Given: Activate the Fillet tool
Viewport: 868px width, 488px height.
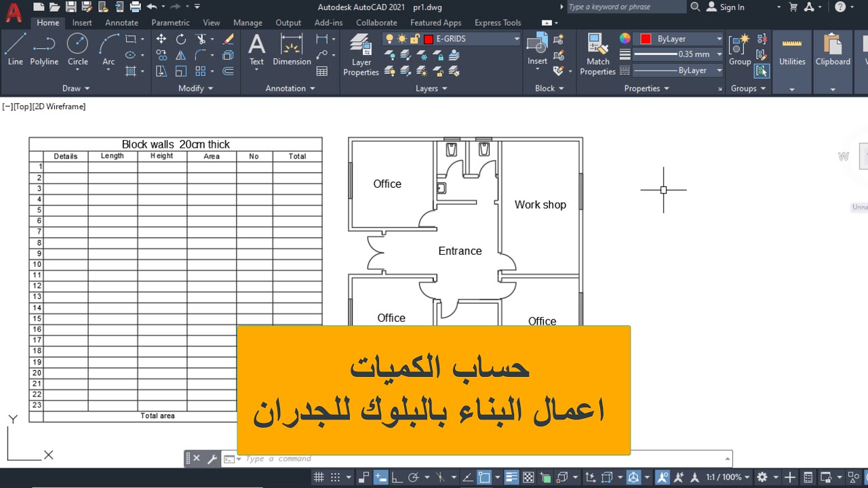Looking at the screenshot, I should point(201,55).
